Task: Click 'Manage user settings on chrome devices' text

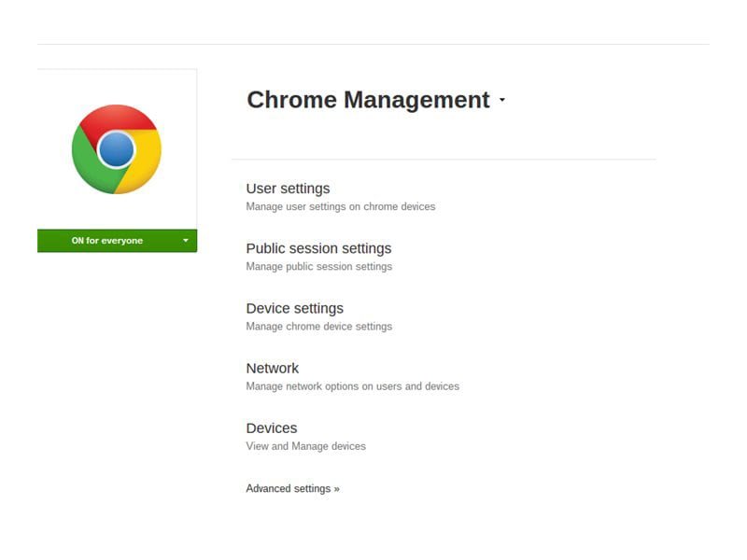Action: pos(340,206)
